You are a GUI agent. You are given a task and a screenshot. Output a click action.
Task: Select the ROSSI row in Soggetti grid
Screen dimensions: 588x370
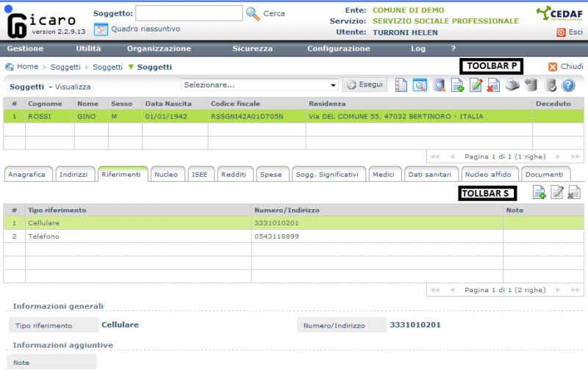coord(293,117)
